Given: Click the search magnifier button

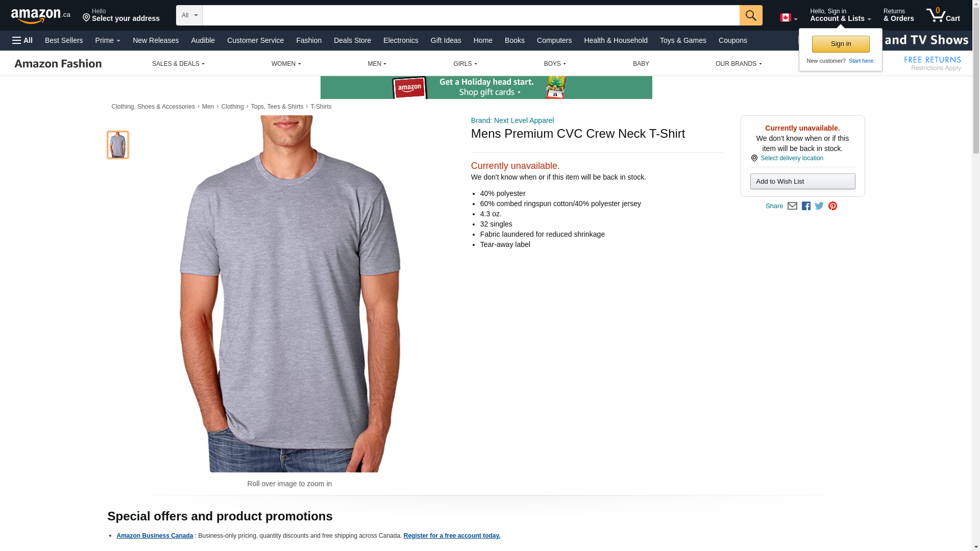Looking at the screenshot, I should coord(750,15).
